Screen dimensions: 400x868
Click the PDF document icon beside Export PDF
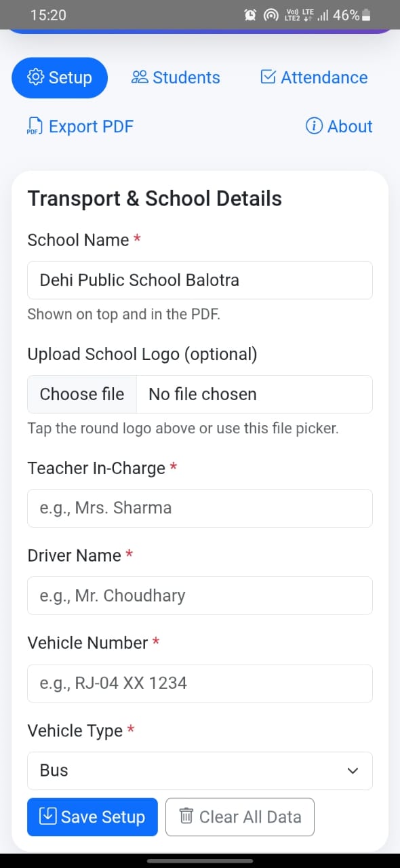coord(33,125)
